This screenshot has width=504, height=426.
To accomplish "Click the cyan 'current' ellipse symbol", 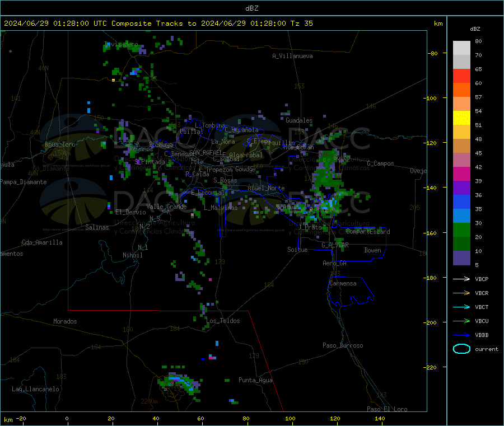I will coord(461,349).
